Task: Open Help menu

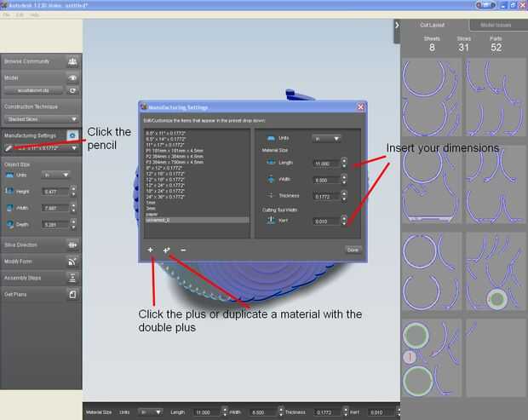Action: point(34,14)
